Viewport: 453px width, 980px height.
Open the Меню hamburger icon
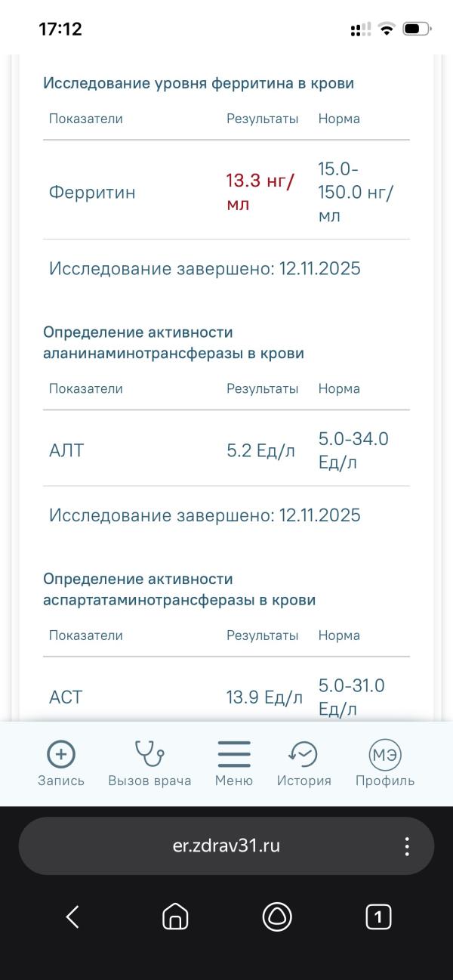[x=234, y=754]
